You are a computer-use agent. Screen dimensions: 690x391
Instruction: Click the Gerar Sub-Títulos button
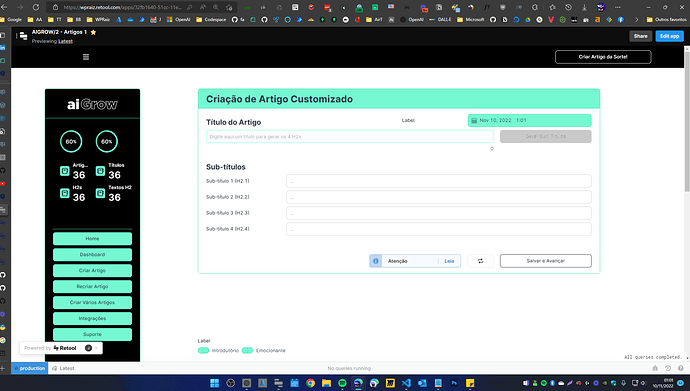(546, 136)
